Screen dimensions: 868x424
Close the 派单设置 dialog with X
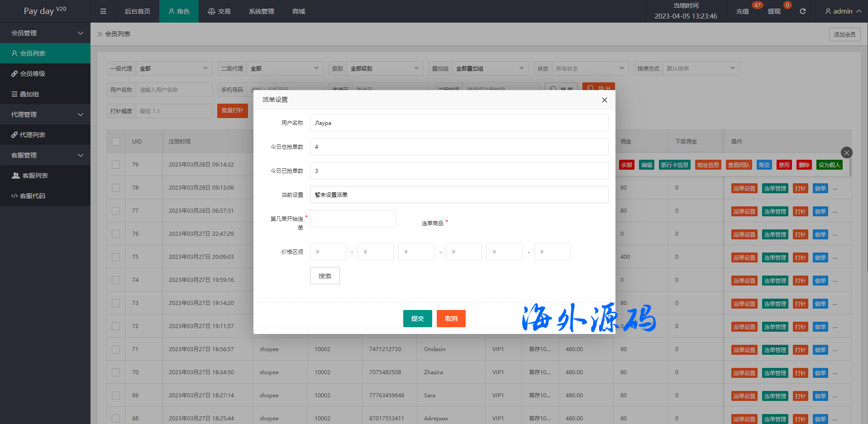click(x=604, y=100)
